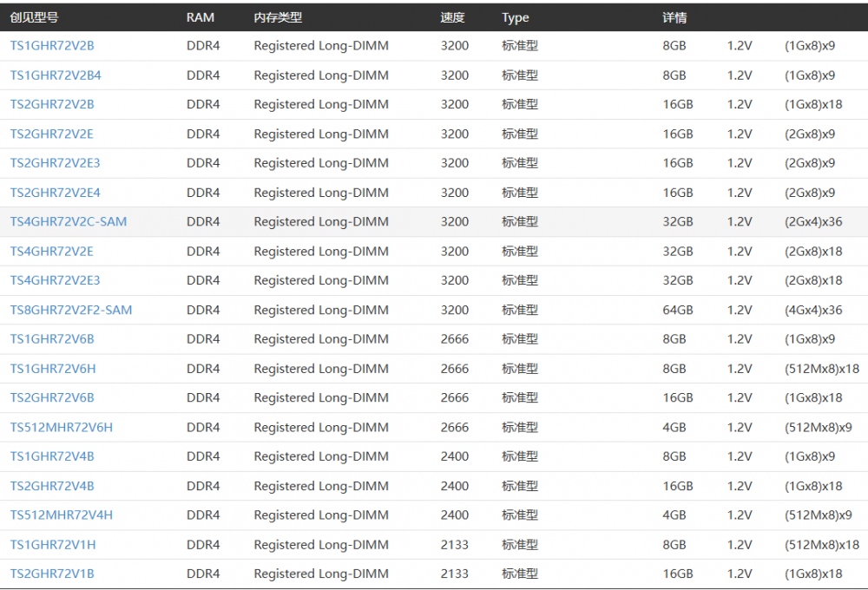
Task: Select Registered Long-DIMM in TS2GHR72V2E3 row
Action: (321, 163)
